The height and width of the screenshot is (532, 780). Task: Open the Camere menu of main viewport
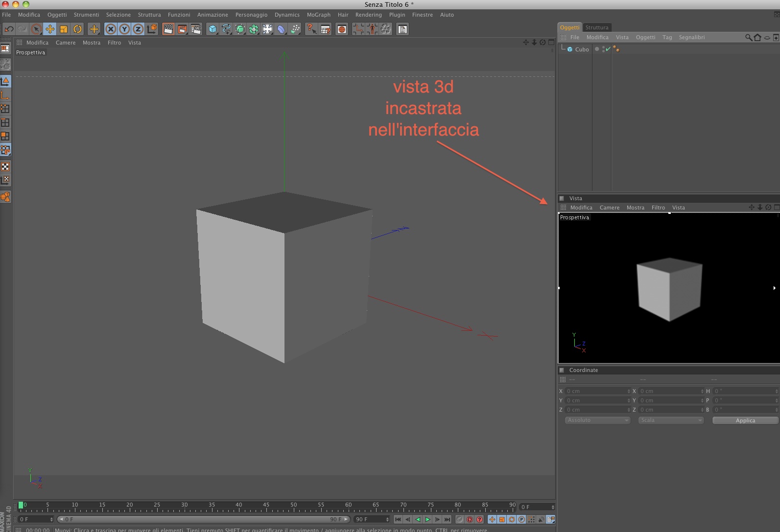point(66,43)
